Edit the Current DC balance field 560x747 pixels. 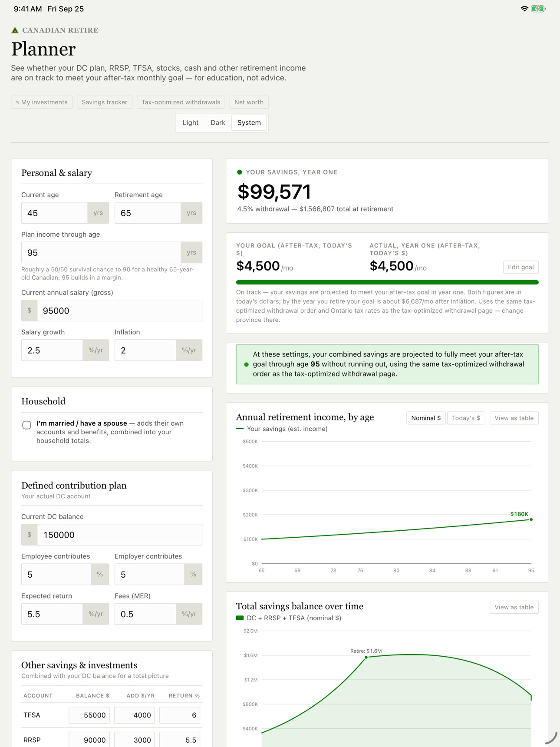click(x=119, y=535)
